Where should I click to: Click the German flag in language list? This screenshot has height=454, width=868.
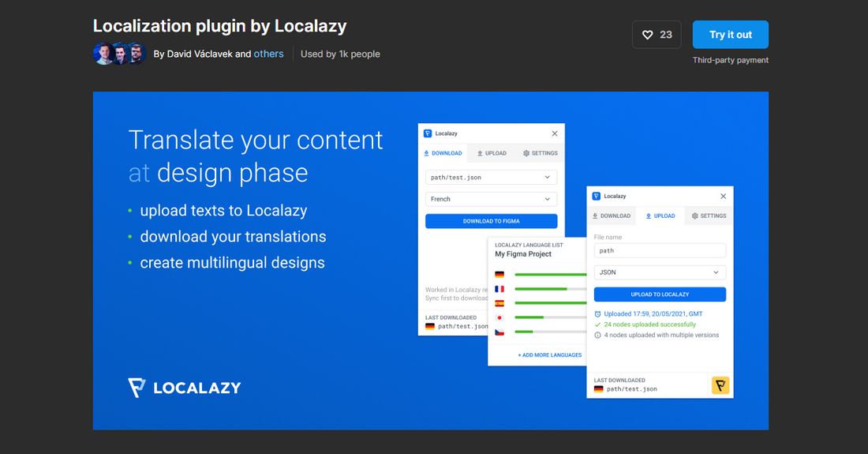point(499,275)
